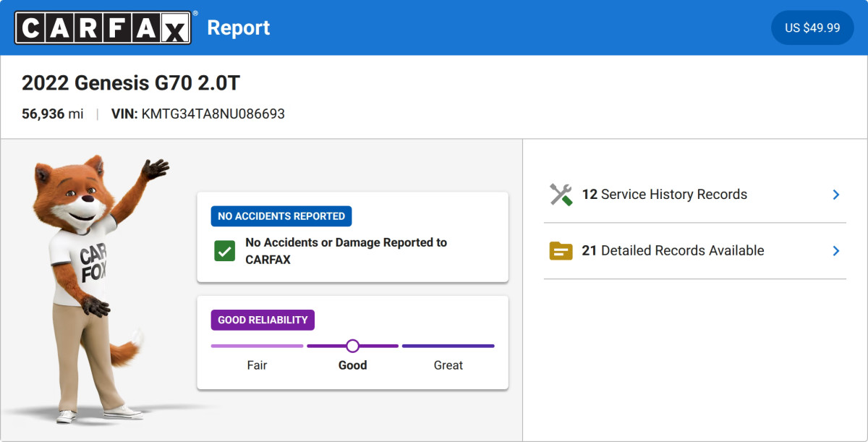
Task: Click the CARFAX logo
Action: tap(103, 27)
